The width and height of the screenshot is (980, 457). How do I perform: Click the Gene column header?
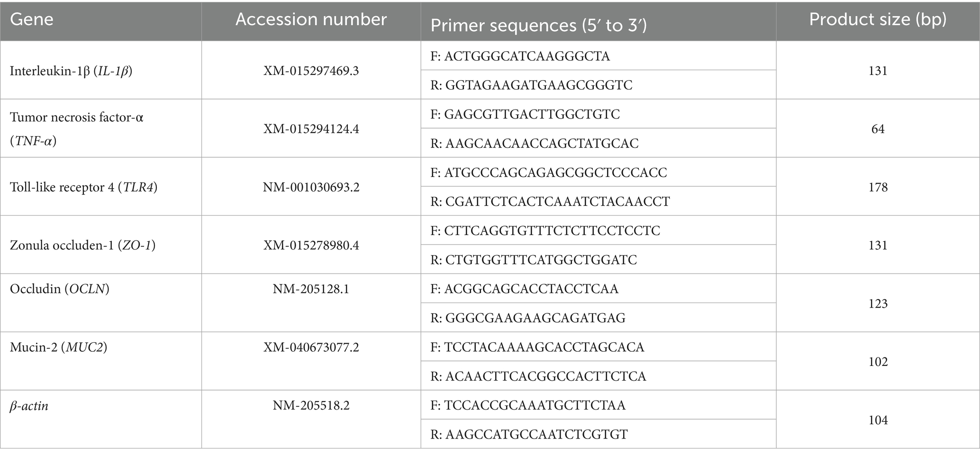coord(32,20)
